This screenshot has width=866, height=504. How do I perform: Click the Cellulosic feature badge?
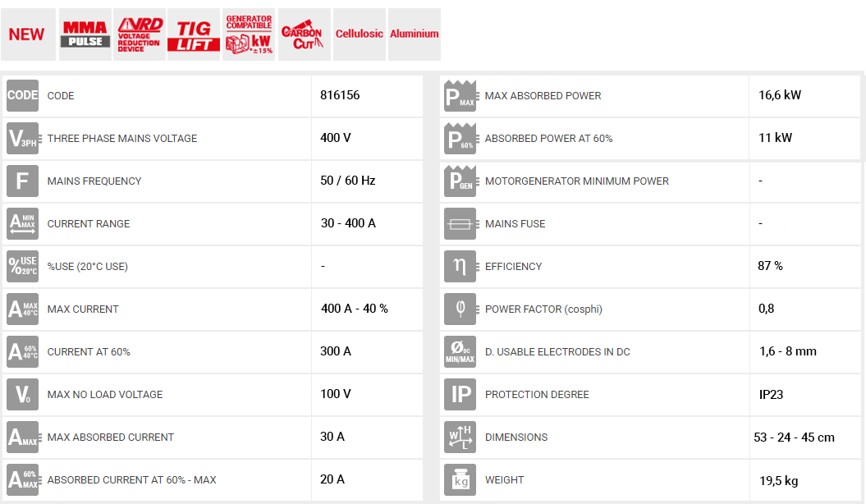click(359, 34)
